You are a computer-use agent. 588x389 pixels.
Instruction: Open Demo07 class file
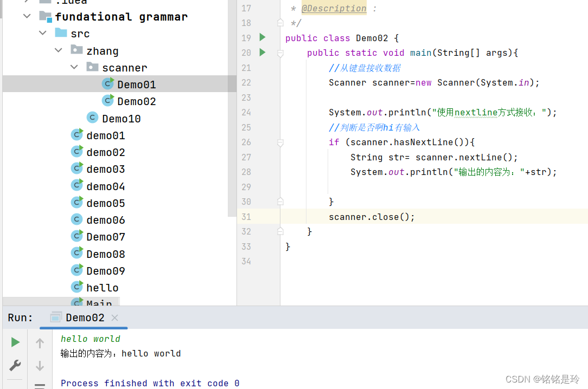click(106, 237)
